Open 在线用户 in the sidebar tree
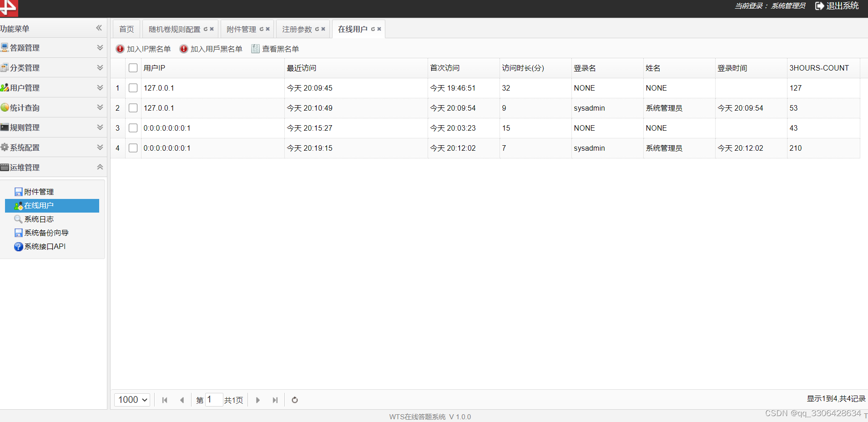Viewport: 868px width, 422px height. (52, 205)
